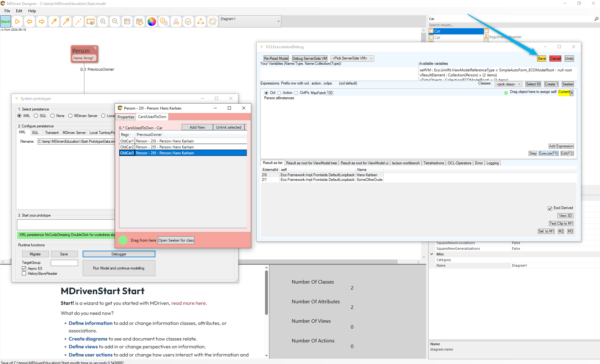
Task: Click the zoom in magnifier icon
Action: point(103,22)
